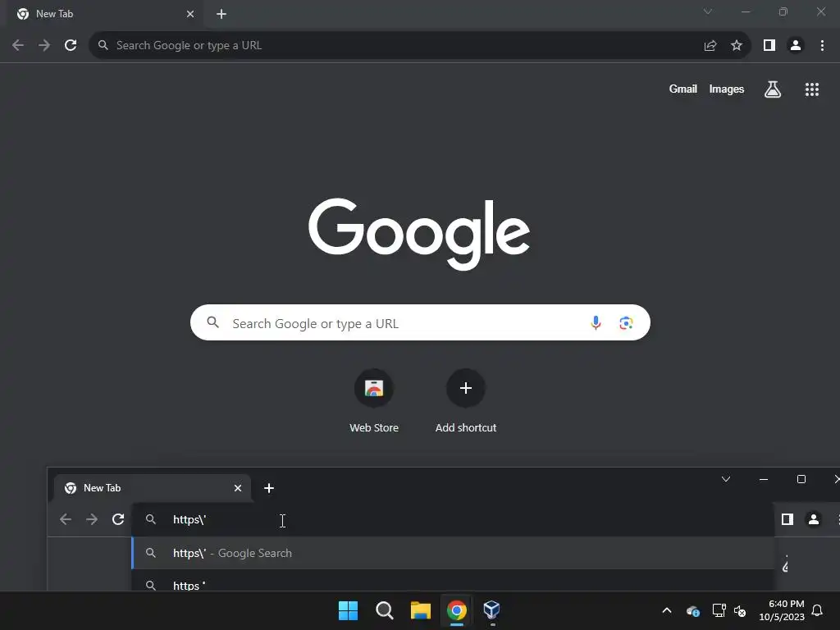This screenshot has height=630, width=840.
Task: Open the Web Store shortcut
Action: pyautogui.click(x=374, y=388)
